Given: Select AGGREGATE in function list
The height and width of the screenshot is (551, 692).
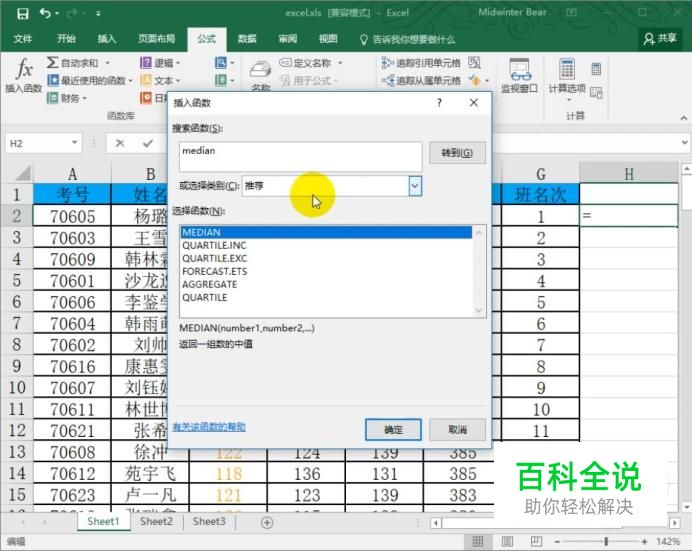Looking at the screenshot, I should (x=327, y=284).
